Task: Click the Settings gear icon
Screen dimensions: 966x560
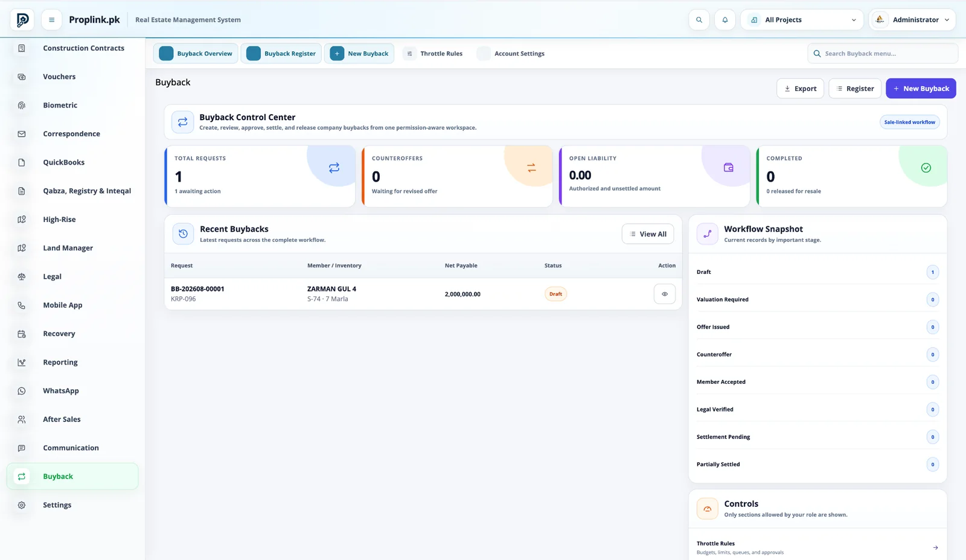Action: pos(22,505)
